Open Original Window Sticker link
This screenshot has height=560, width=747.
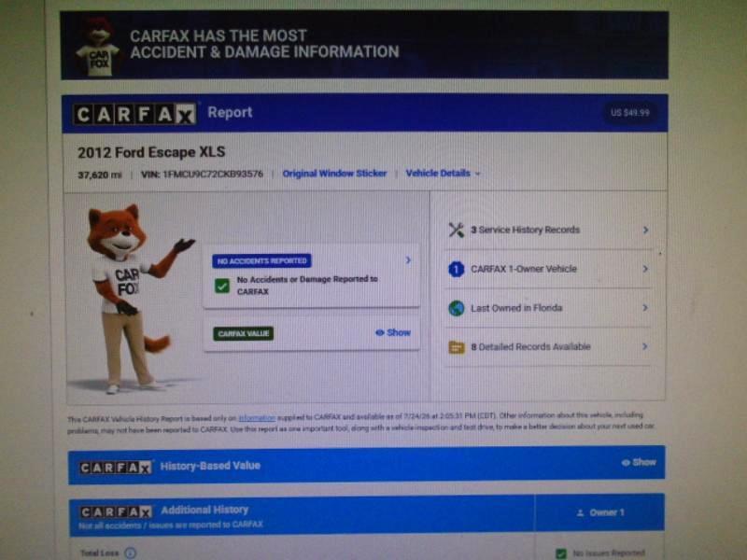(334, 174)
